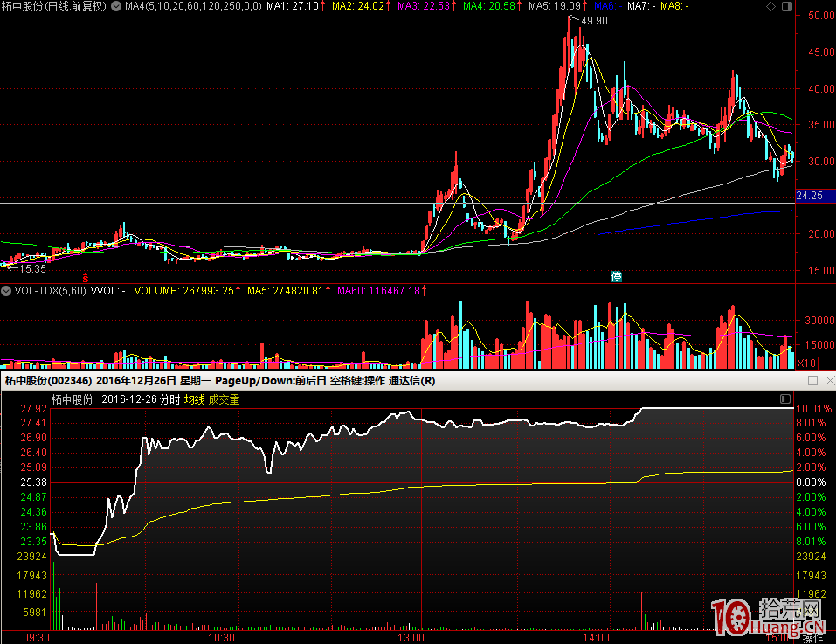
Task: Click the 49.90 high price label
Action: click(595, 21)
